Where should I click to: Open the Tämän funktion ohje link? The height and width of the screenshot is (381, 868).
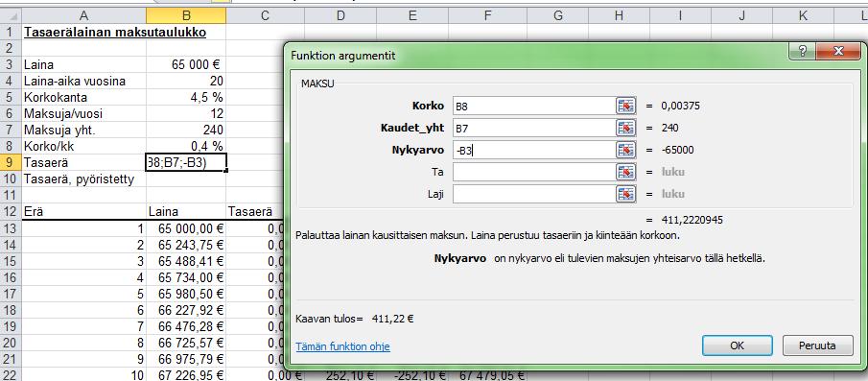(342, 346)
